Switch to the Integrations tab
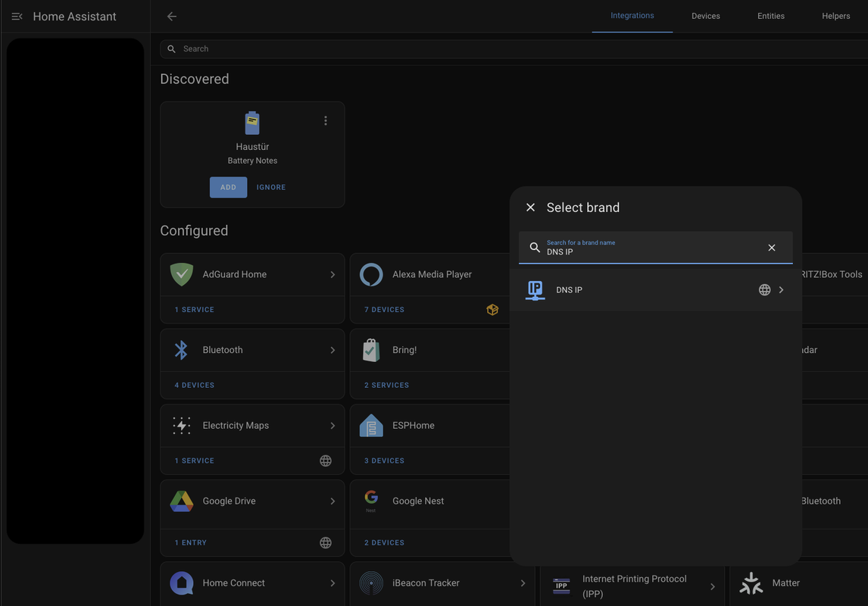 click(x=632, y=16)
